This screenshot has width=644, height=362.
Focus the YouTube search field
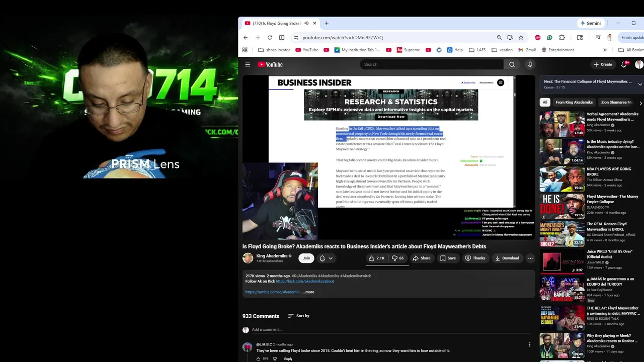point(432,64)
